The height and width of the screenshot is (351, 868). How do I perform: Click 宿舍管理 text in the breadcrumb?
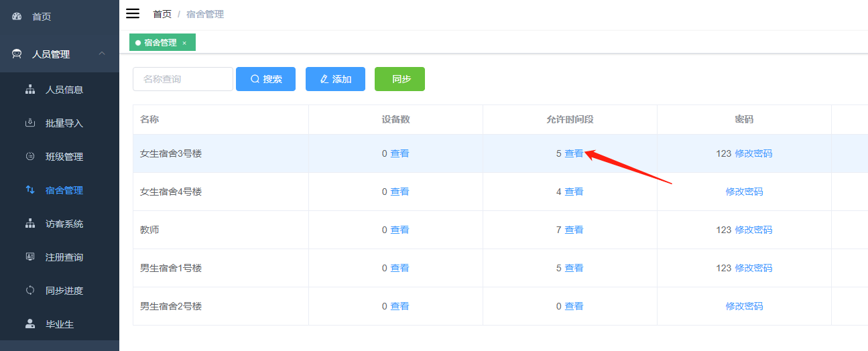[x=205, y=14]
